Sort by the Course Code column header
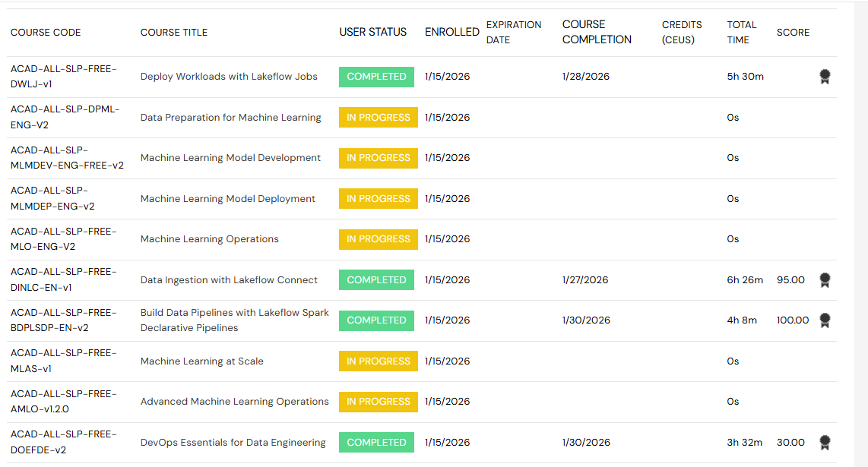Viewport: 868px width, 467px height. tap(46, 33)
